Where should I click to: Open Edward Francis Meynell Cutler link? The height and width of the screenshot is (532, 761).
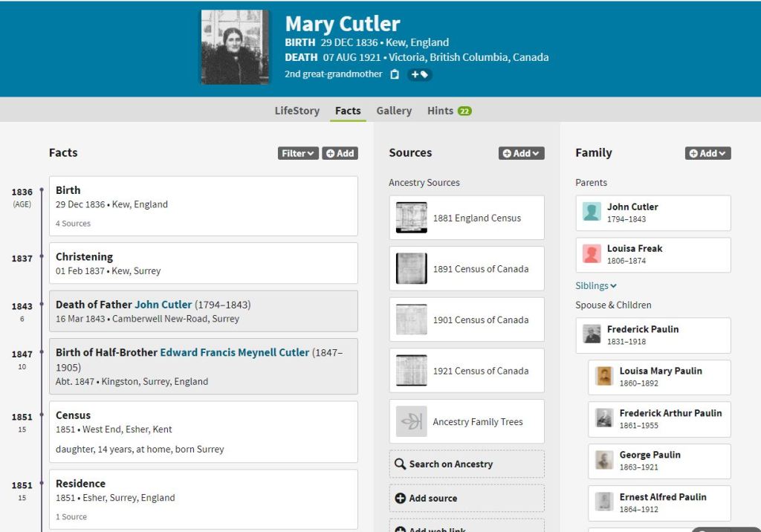coord(234,352)
